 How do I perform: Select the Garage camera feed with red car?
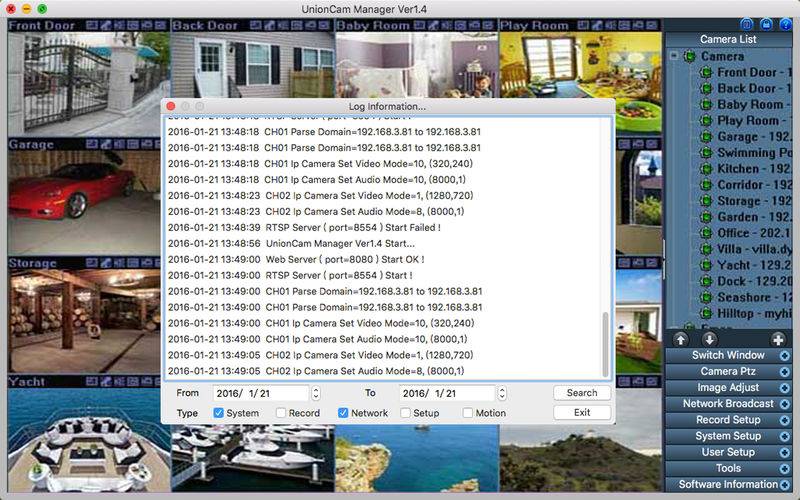[84, 203]
